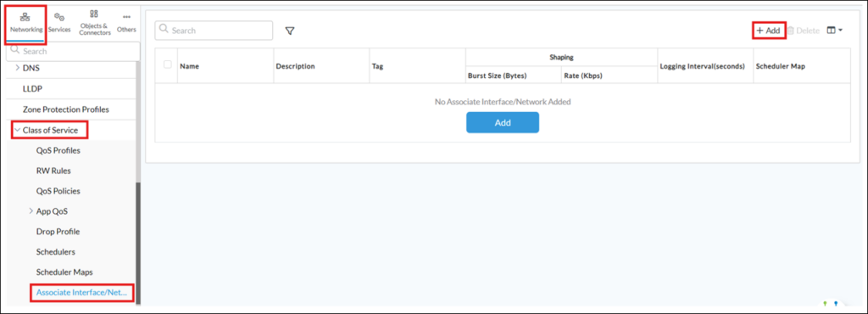The image size is (868, 314).
Task: Toggle the select-all checkbox in table header
Action: click(x=168, y=64)
